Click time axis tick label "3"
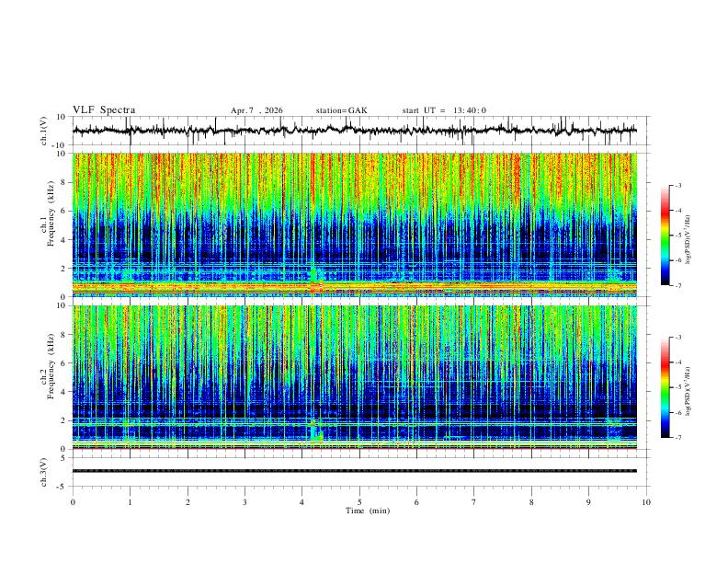This screenshot has width=728, height=563. click(245, 502)
